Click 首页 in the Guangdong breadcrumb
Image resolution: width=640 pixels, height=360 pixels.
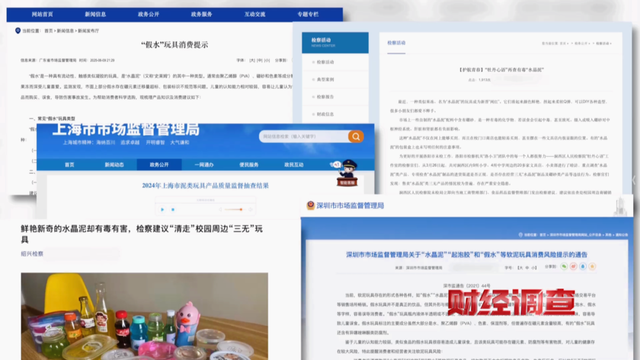(x=49, y=31)
